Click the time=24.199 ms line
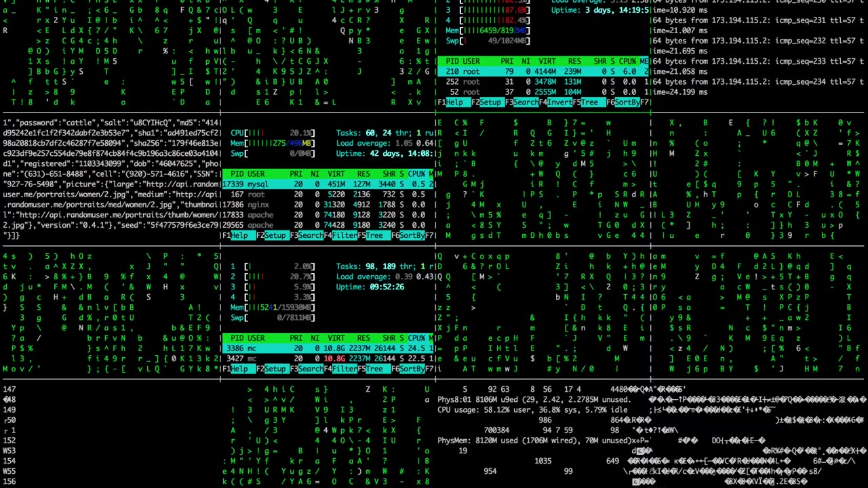The height and width of the screenshot is (488, 868). click(x=680, y=92)
